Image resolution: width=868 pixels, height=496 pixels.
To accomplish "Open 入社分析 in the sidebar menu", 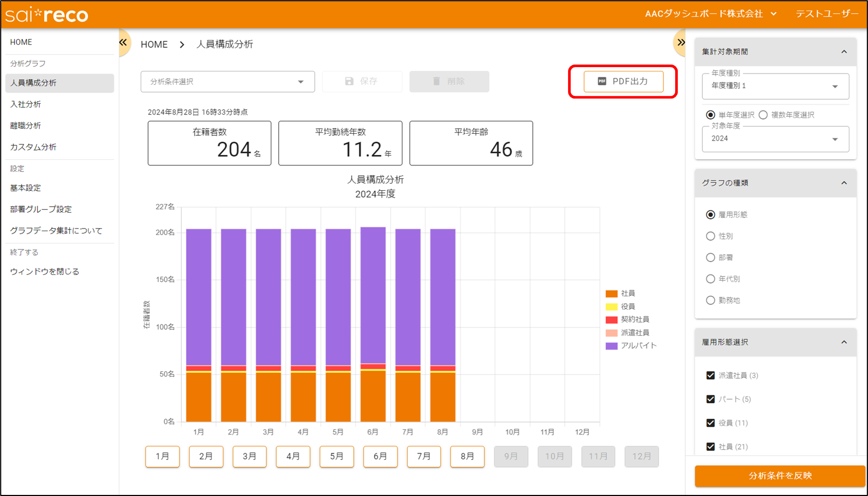I will coord(26,104).
